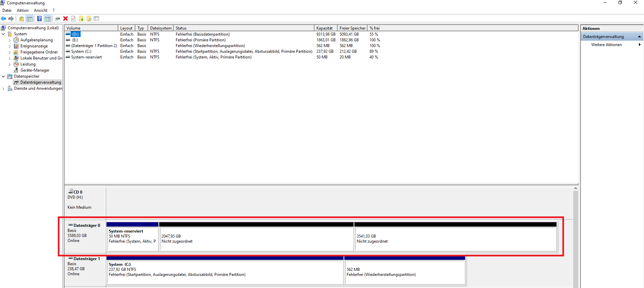Collapse Datenträgerverwaltung actions section arrow
The image size is (644, 288).
639,37
